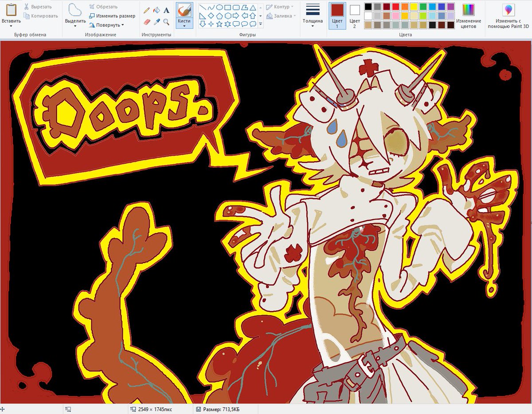This screenshot has height=414, width=532.
Task: Click the file size Размер: 713,5КБ
Action: coord(220,409)
